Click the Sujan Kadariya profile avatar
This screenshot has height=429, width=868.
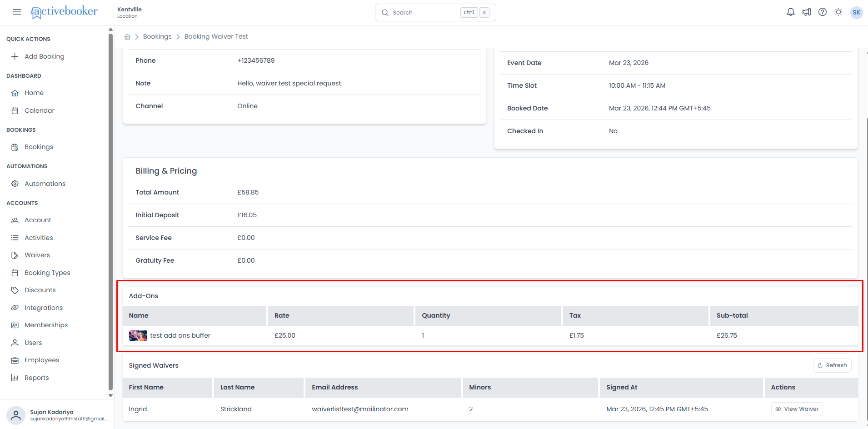pyautogui.click(x=16, y=415)
